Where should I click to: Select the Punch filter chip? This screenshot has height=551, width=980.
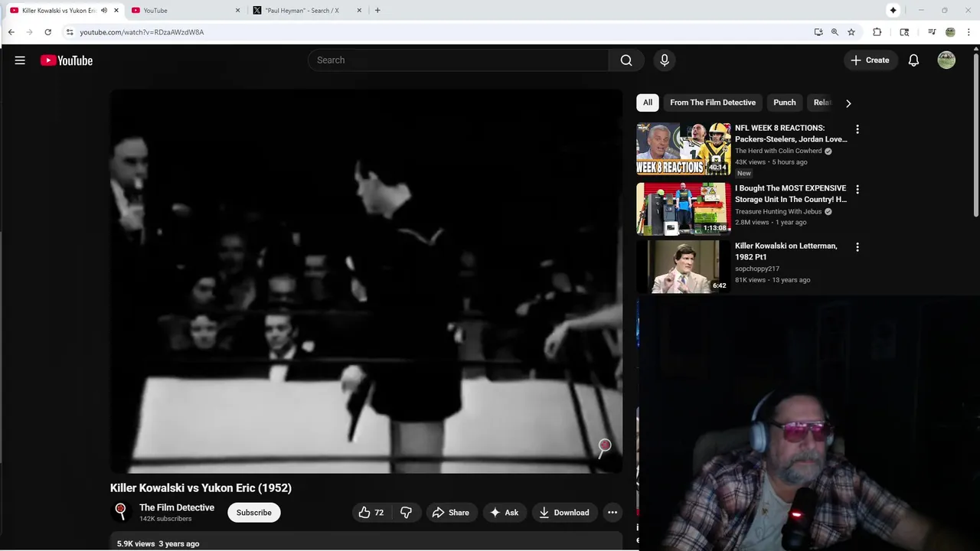pyautogui.click(x=785, y=103)
